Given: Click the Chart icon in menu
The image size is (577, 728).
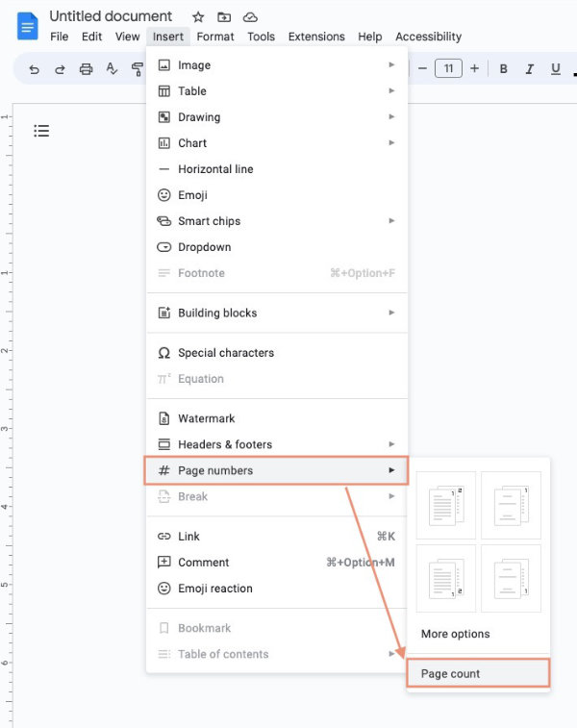Looking at the screenshot, I should pyautogui.click(x=163, y=143).
